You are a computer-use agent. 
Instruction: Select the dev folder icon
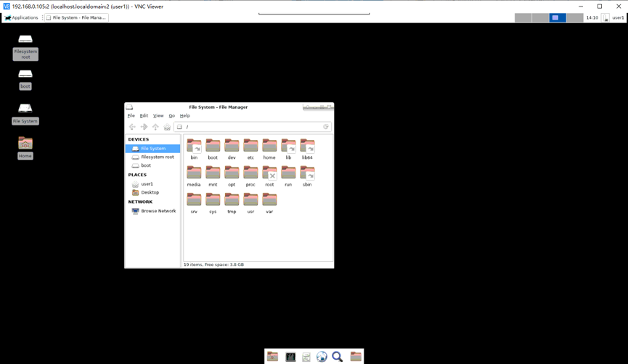click(x=232, y=146)
